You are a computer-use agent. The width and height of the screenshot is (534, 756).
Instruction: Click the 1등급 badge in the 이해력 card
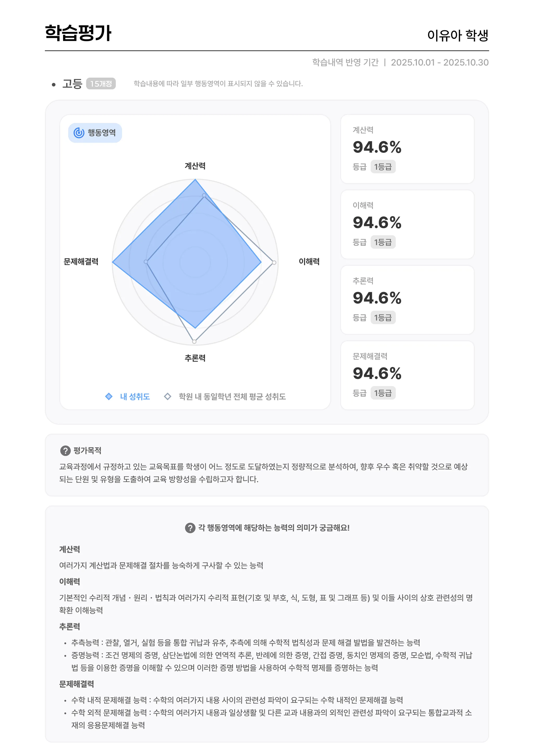tap(383, 242)
